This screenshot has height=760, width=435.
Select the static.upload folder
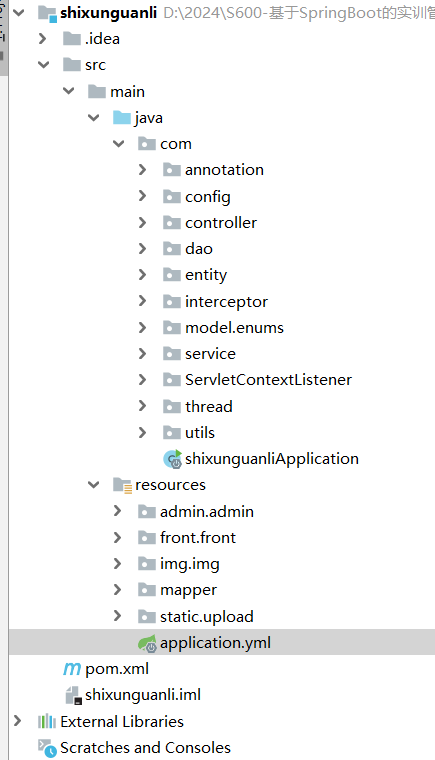pos(207,617)
